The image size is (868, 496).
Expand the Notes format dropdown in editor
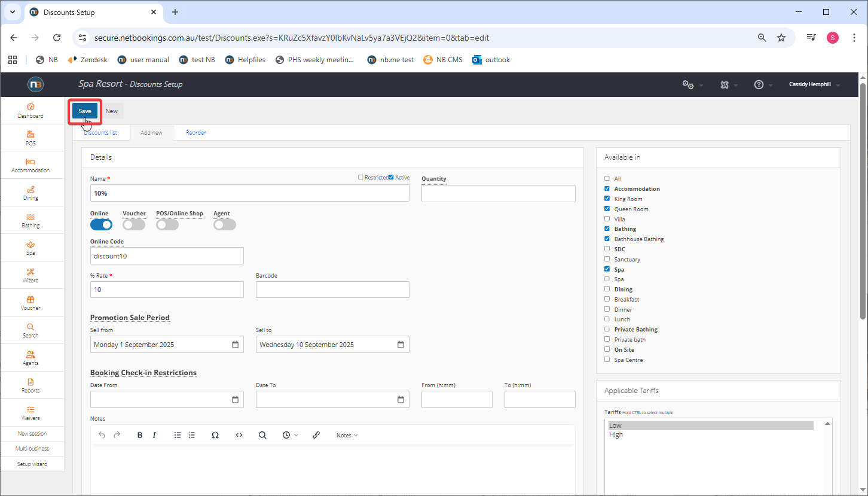[347, 435]
